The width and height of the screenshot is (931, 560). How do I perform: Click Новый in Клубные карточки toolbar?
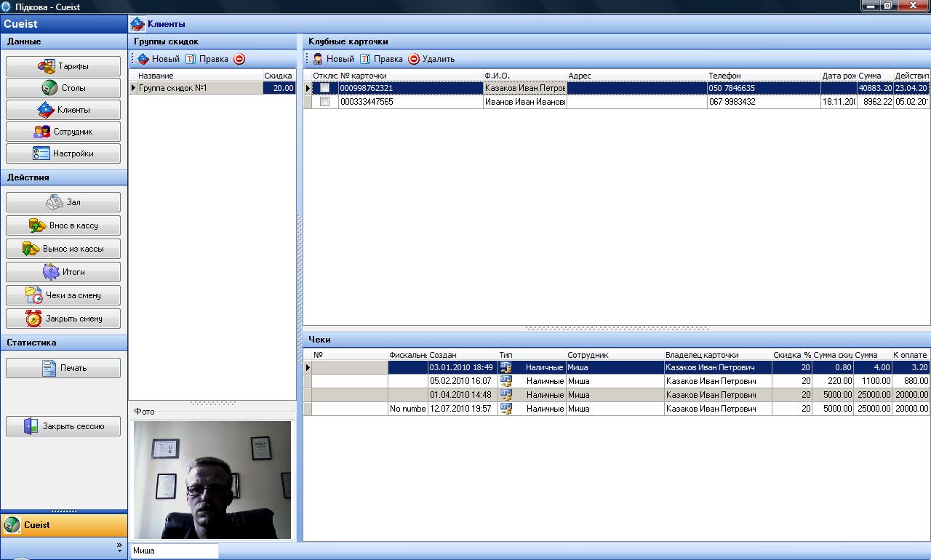click(x=333, y=59)
